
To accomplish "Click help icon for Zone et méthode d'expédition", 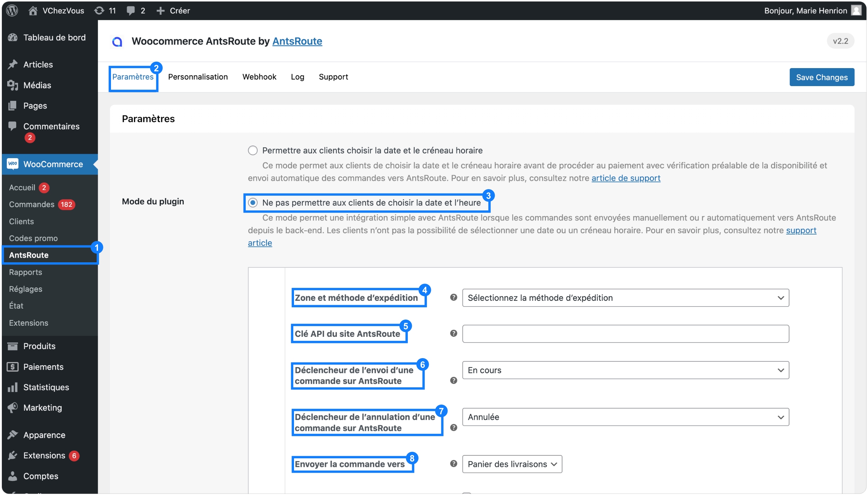I will [x=454, y=297].
